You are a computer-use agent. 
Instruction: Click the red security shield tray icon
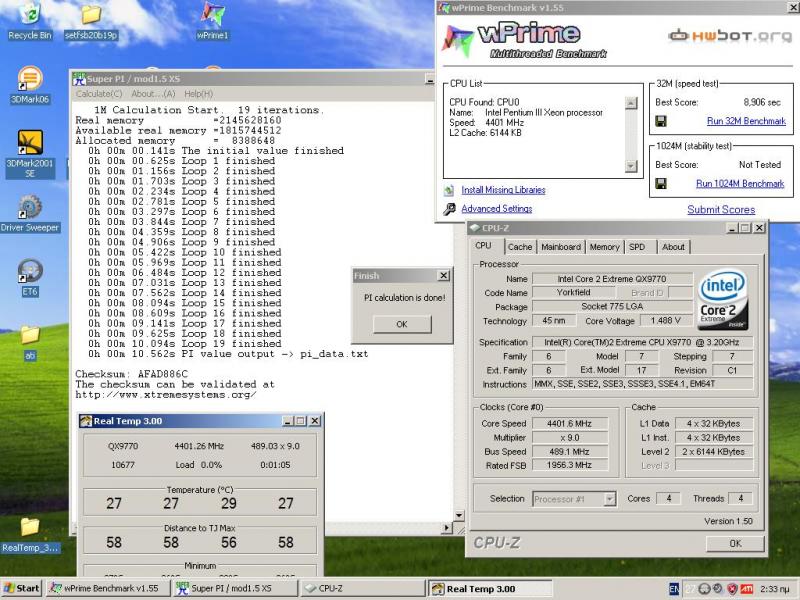[732, 589]
